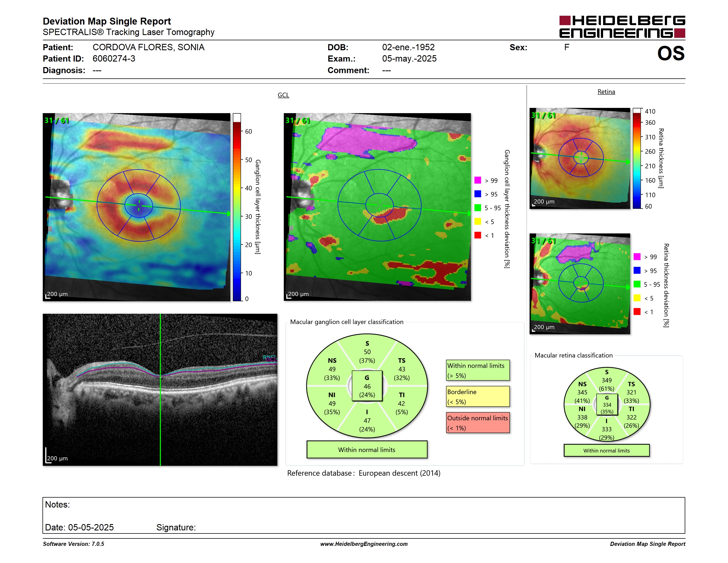The image size is (728, 563).
Task: Click the DOB value 02-ene.-1952
Action: (x=408, y=47)
